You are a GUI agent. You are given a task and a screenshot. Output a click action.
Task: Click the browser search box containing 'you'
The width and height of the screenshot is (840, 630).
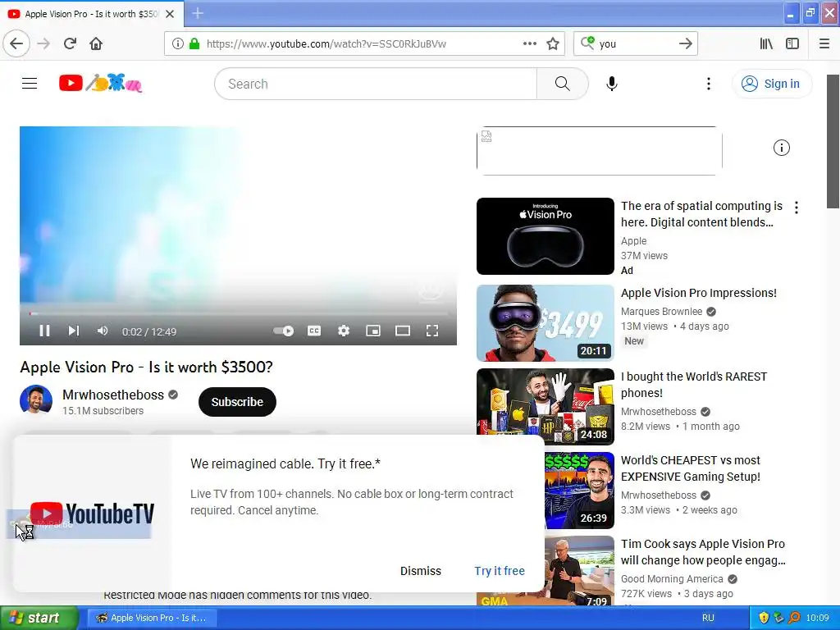click(x=635, y=44)
